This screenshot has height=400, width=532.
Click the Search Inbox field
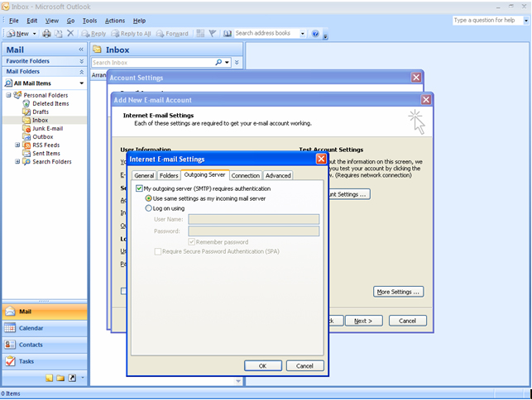point(151,62)
